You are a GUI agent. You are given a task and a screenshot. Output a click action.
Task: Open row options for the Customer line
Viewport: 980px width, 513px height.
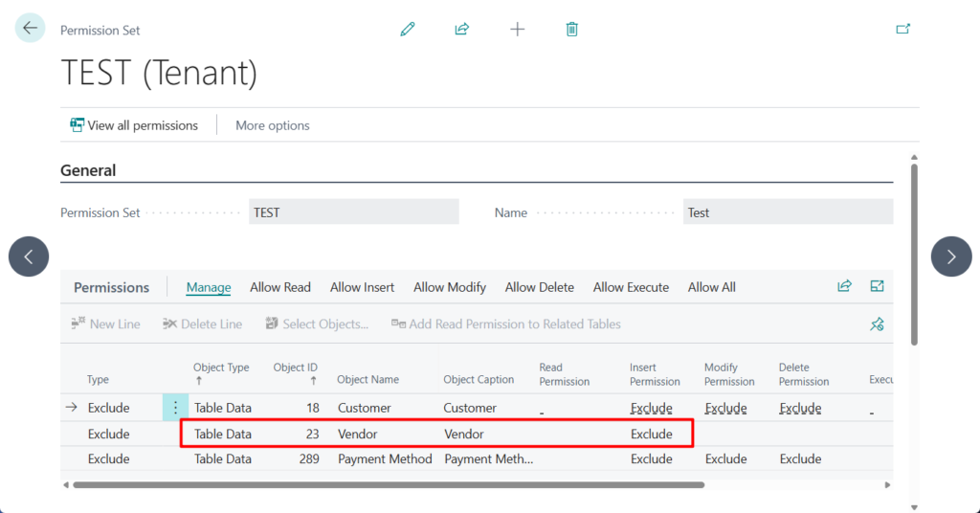175,408
